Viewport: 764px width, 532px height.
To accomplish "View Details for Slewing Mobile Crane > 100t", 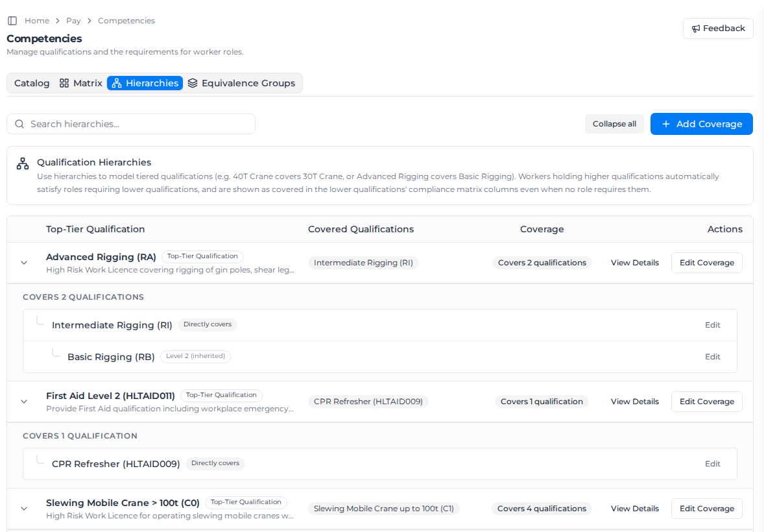I will coord(634,509).
